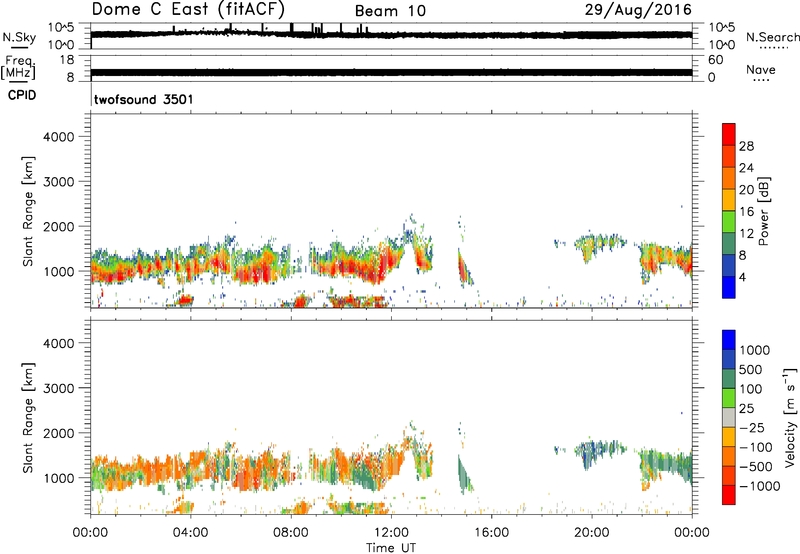Click the 'Time UT' axis label
Viewport: 800px width, 554px height.
click(391, 548)
